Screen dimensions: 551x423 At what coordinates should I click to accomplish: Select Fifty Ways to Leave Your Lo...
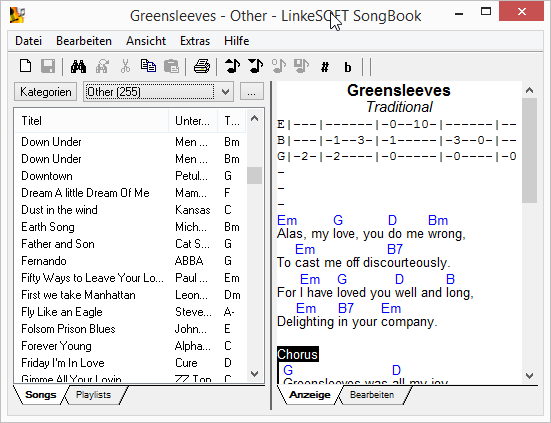click(x=130, y=278)
